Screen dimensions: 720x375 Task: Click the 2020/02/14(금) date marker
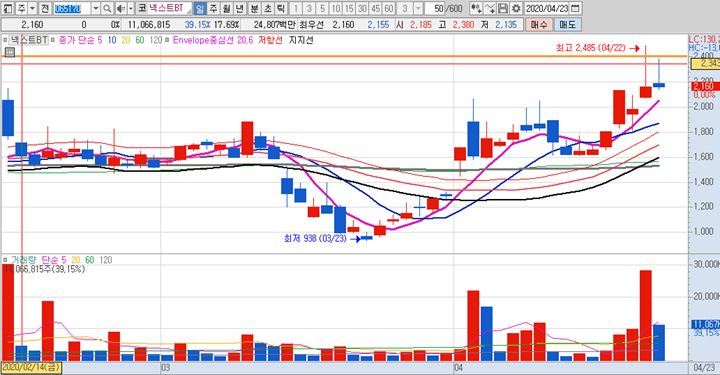point(31,368)
